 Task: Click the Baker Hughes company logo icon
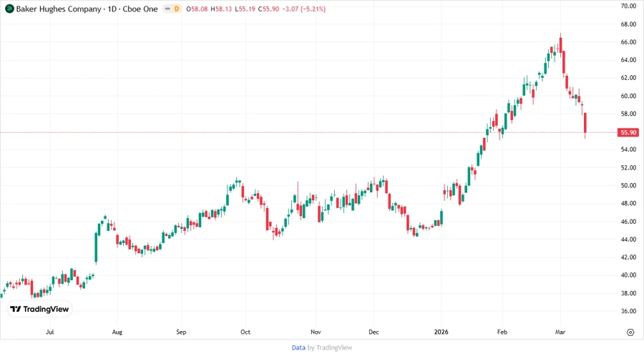(9, 9)
